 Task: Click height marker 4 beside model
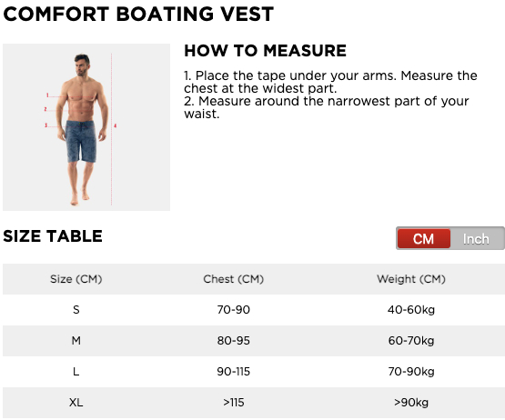[115, 125]
